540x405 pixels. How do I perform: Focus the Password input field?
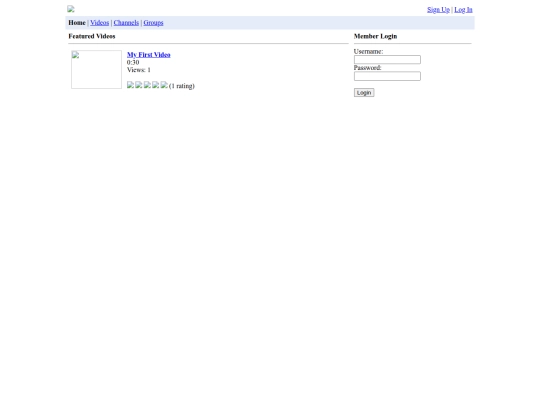pyautogui.click(x=387, y=76)
